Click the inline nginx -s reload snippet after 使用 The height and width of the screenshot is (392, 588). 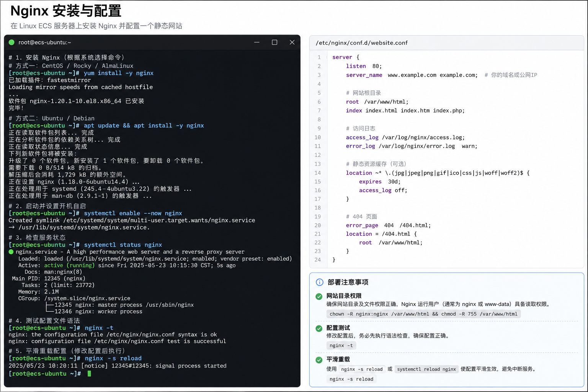coord(362,369)
